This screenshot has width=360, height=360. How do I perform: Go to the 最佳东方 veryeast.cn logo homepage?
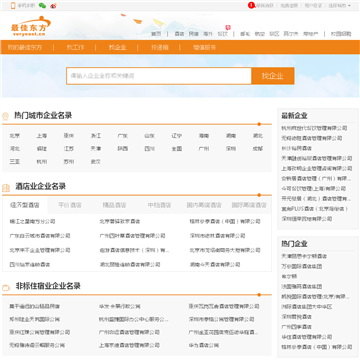click(31, 26)
